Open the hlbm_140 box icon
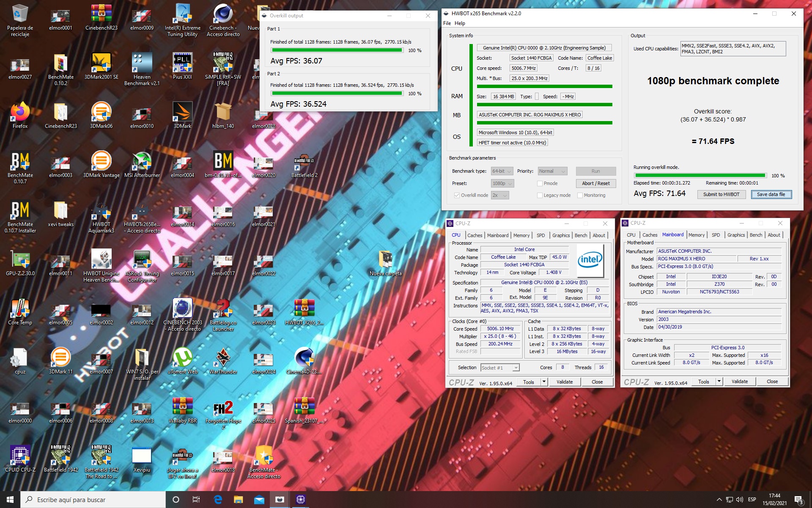The width and height of the screenshot is (812, 508). click(x=223, y=116)
